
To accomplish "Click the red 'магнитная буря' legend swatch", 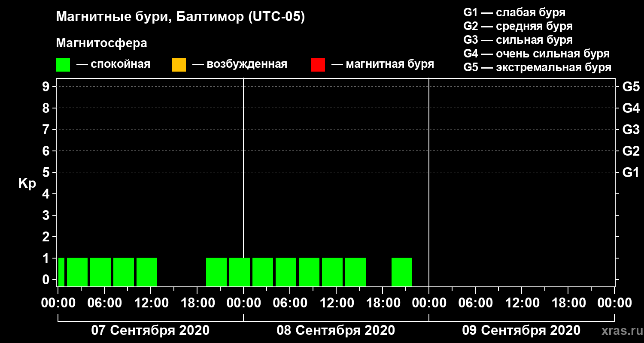I will pyautogui.click(x=318, y=65).
